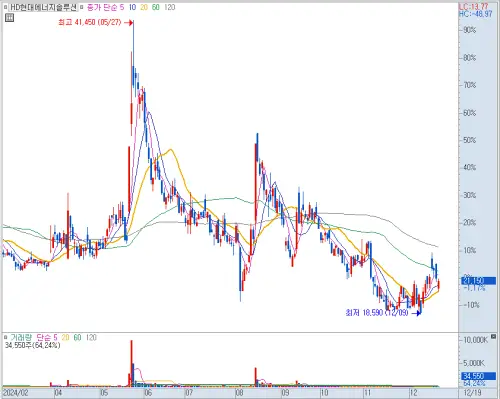Open the grid table icon under the stock name
The height and width of the screenshot is (399, 500).
pyautogui.click(x=9, y=18)
